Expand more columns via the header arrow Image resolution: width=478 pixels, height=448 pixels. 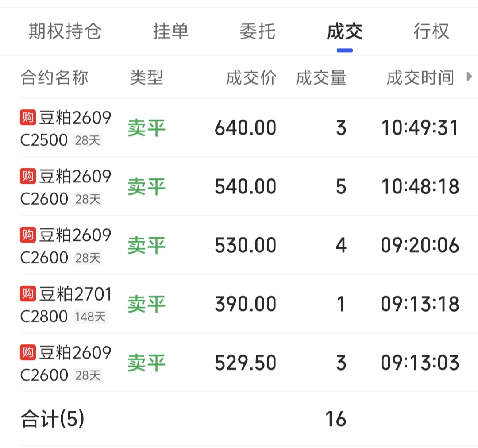(470, 77)
